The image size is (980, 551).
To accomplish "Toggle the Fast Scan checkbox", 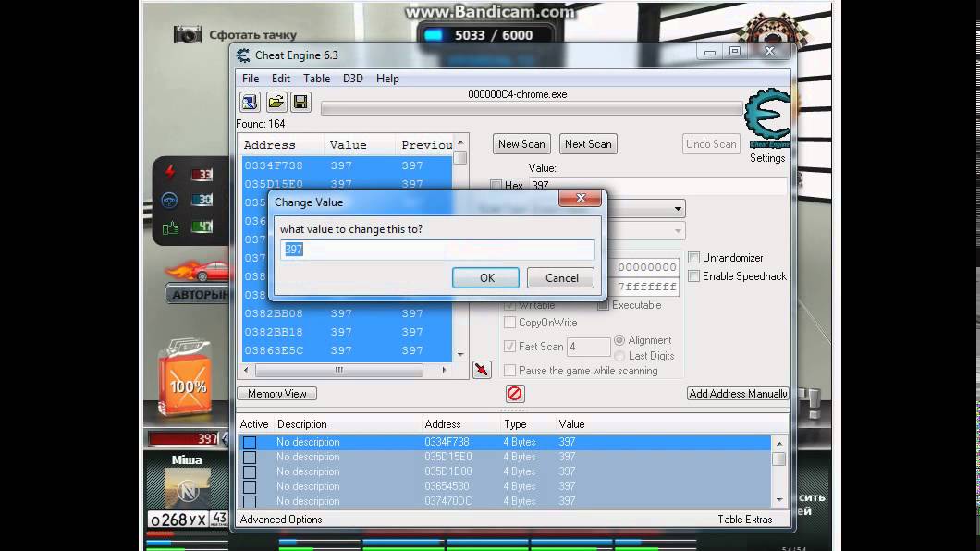I will click(510, 346).
